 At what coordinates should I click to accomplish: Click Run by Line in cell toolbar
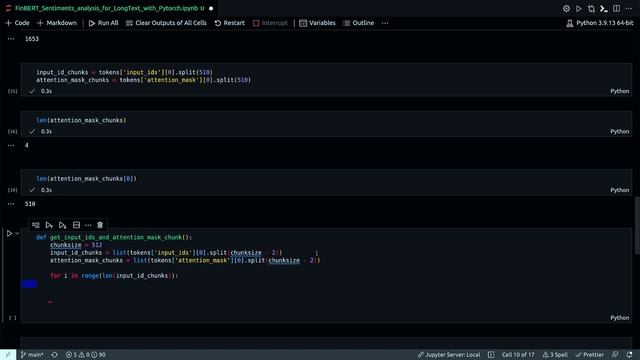coord(36,225)
